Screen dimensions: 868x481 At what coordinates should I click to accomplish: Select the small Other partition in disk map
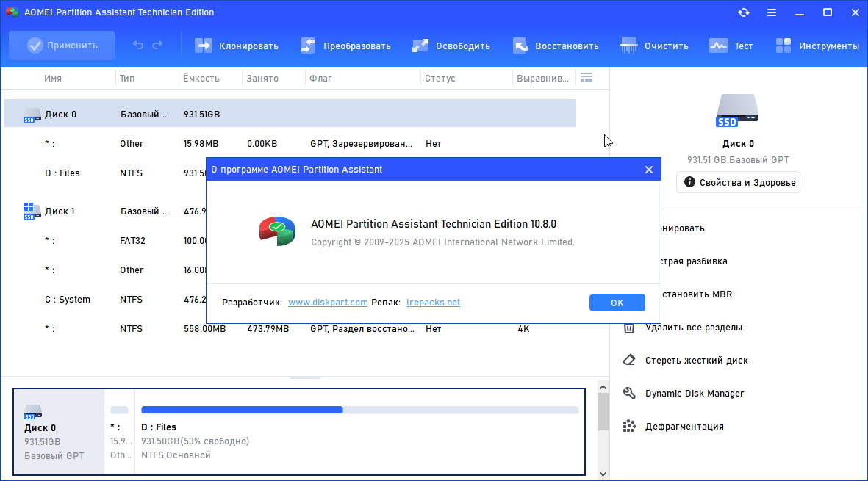pyautogui.click(x=120, y=432)
